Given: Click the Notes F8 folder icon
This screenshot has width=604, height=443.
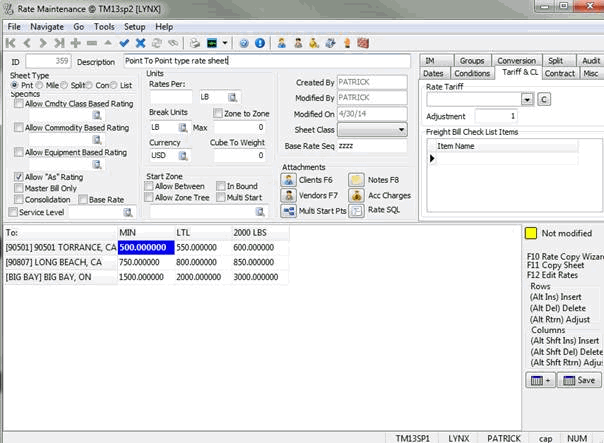Looking at the screenshot, I should [x=356, y=180].
